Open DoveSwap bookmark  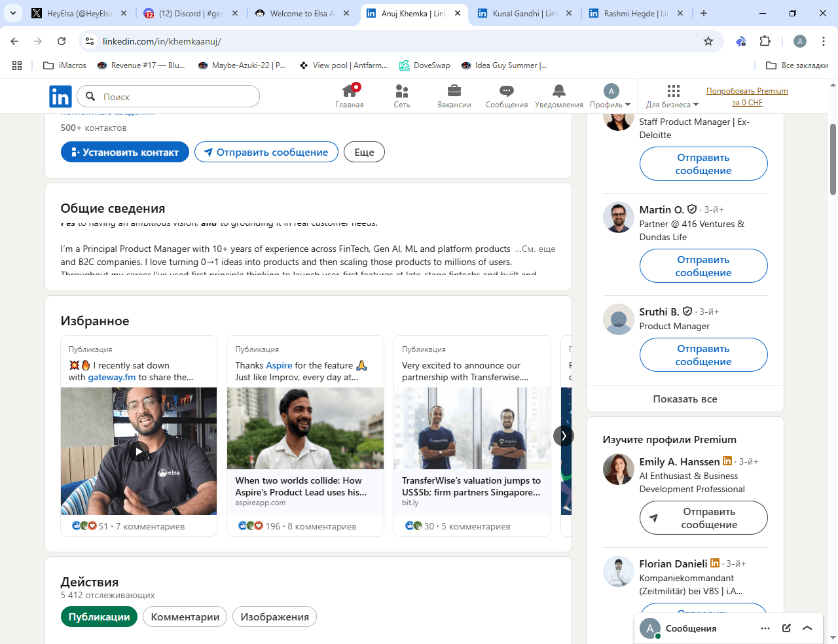[425, 65]
